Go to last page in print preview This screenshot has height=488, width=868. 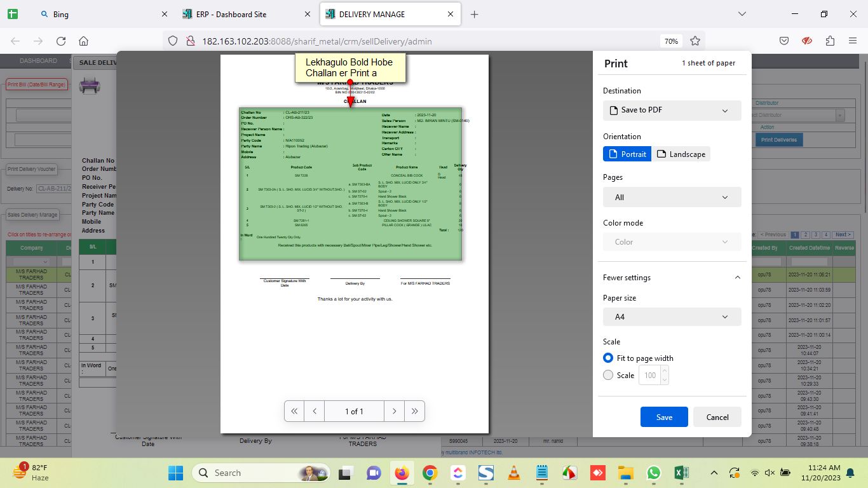tap(414, 411)
